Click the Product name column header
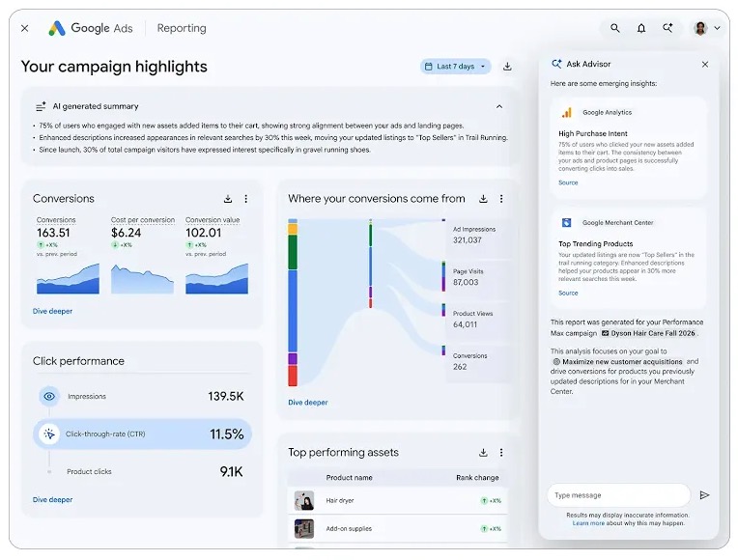Screen dimensions: 738x560 click(x=350, y=478)
